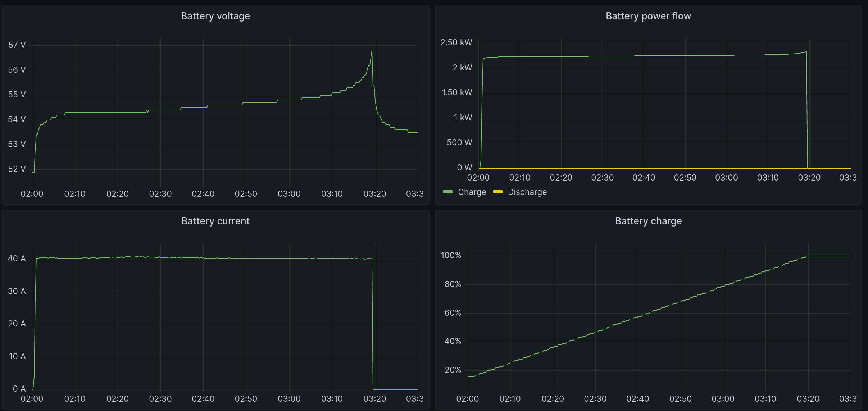Click the 20% label on Battery charge
This screenshot has height=411, width=868.
tap(453, 370)
